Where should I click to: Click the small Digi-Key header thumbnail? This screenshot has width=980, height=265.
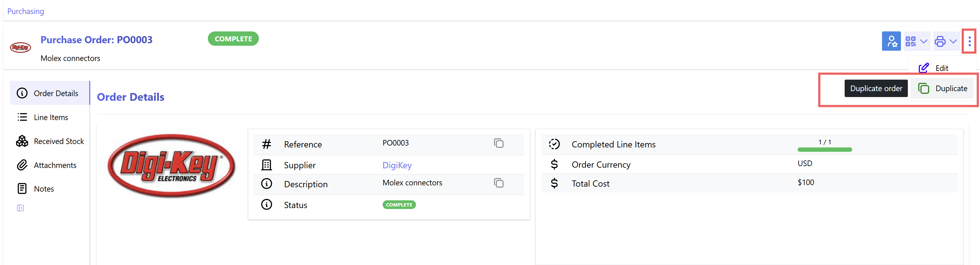(20, 48)
